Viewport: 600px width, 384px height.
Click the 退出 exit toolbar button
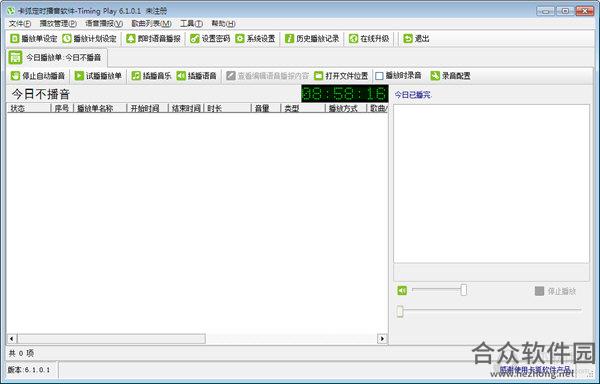coord(416,39)
